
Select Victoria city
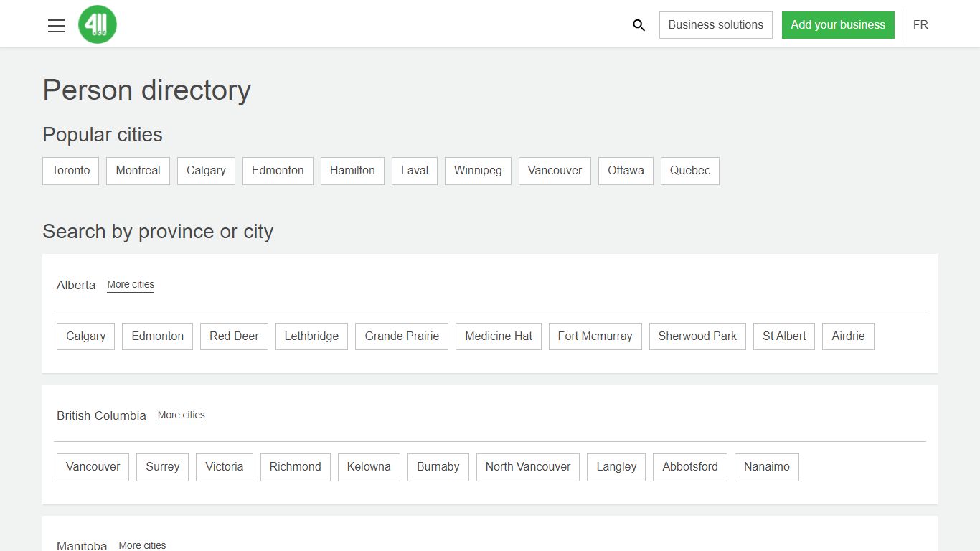pyautogui.click(x=225, y=467)
